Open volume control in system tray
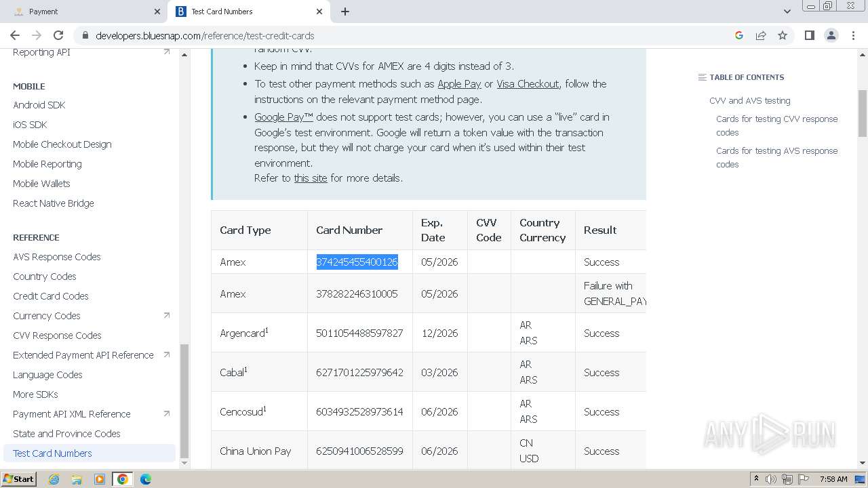This screenshot has height=488, width=868. [x=771, y=479]
